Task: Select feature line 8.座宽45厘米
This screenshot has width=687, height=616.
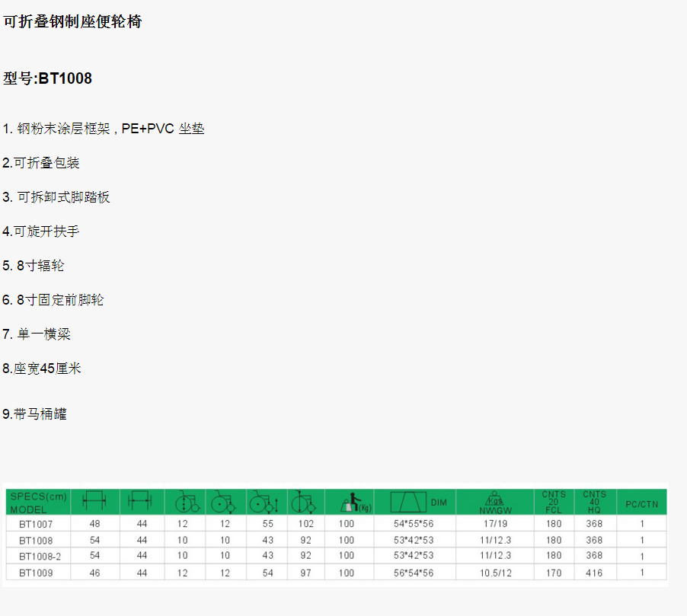Action: point(42,369)
